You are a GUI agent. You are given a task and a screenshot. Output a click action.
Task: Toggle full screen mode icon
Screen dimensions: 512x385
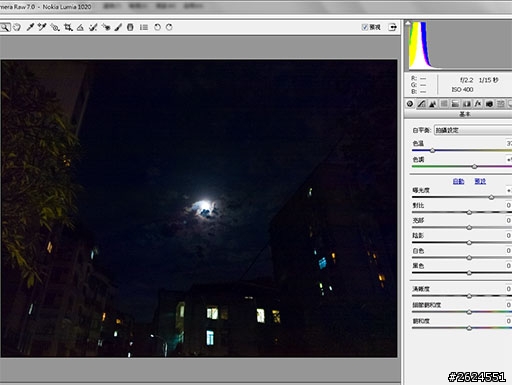[x=393, y=27]
